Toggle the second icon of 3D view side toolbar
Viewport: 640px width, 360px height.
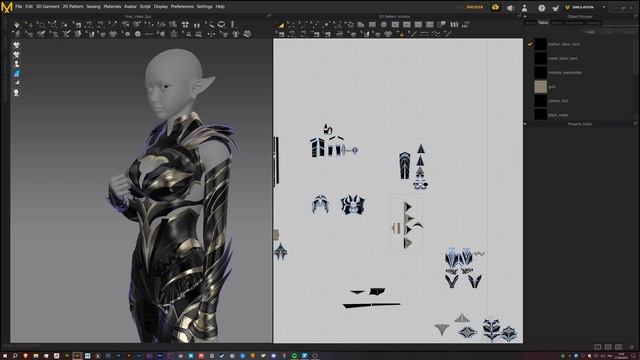point(16,55)
